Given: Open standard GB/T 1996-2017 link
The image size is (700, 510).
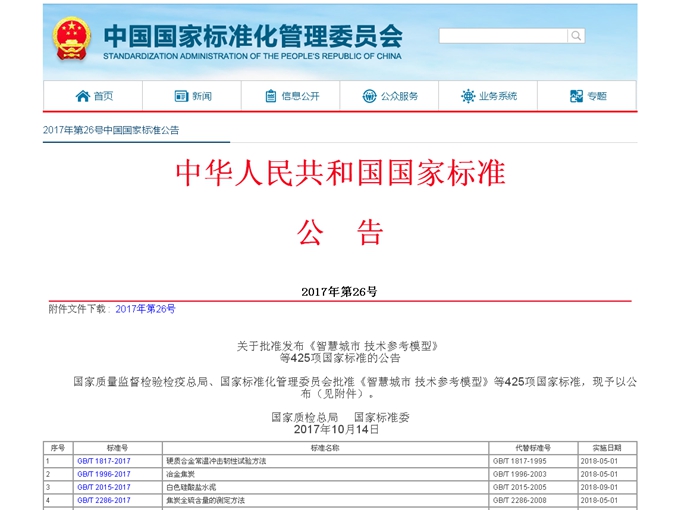Looking at the screenshot, I should pyautogui.click(x=103, y=474).
